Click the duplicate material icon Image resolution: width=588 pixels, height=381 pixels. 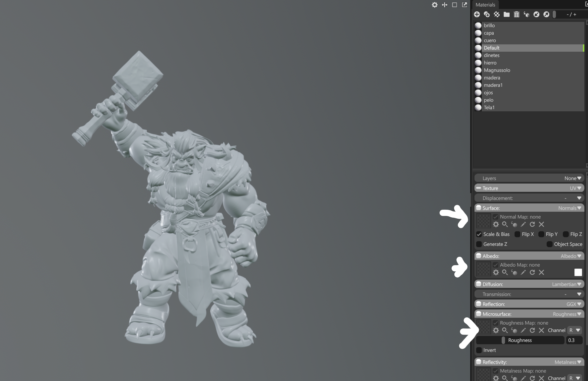[x=487, y=14]
